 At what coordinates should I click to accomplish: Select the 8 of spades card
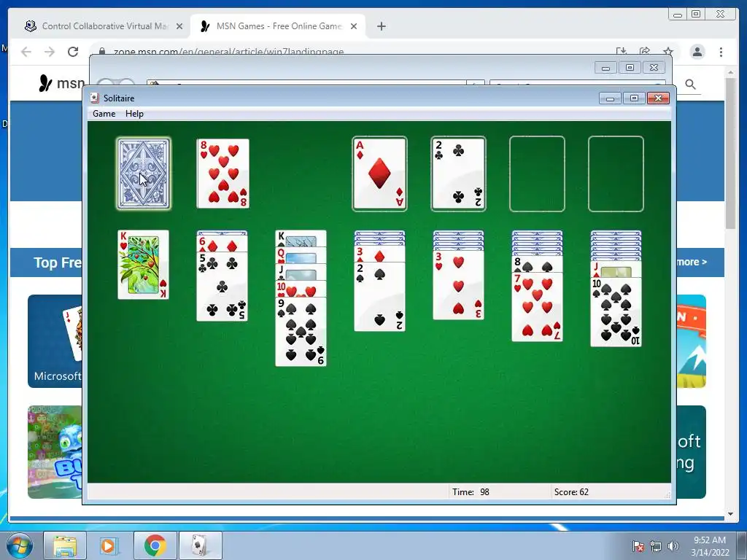point(537,265)
